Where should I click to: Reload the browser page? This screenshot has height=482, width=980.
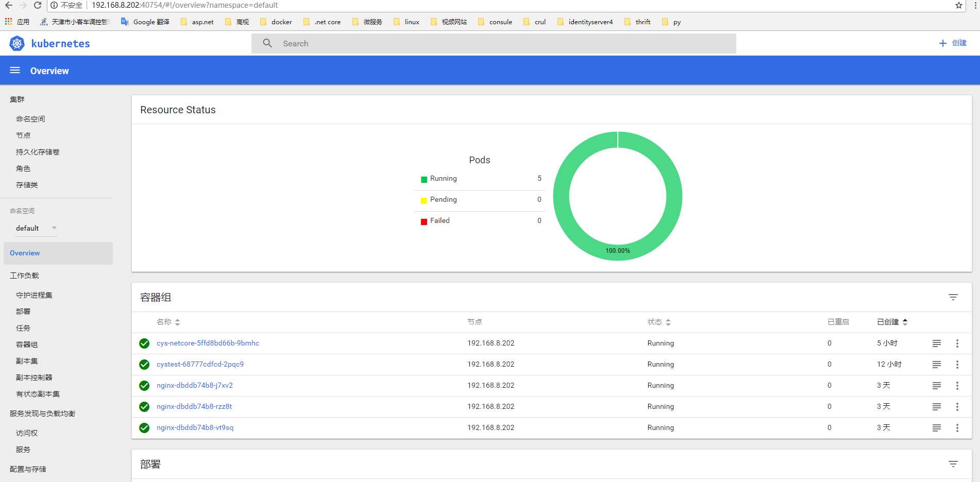click(37, 5)
